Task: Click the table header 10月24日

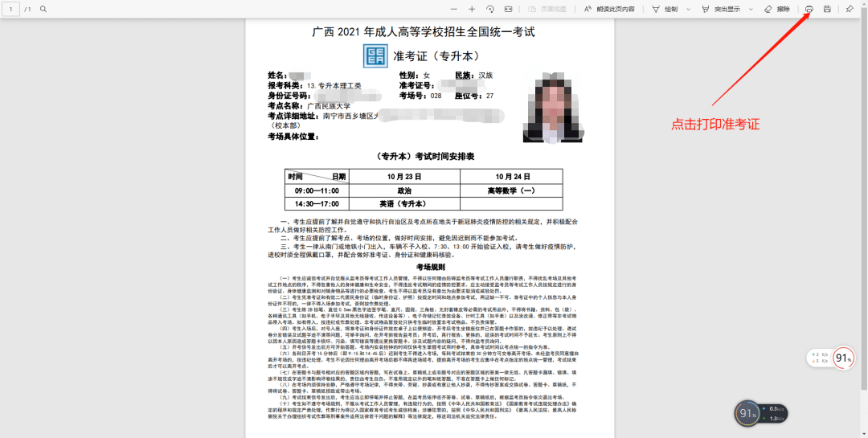Action: 513,177
